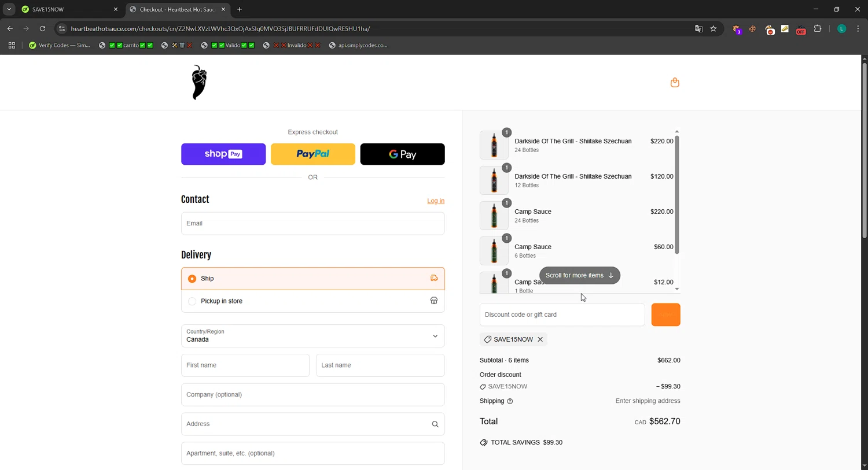Click the Darkside Of The Grill 24 Bottles thumbnail
The image size is (868, 470).
[494, 145]
